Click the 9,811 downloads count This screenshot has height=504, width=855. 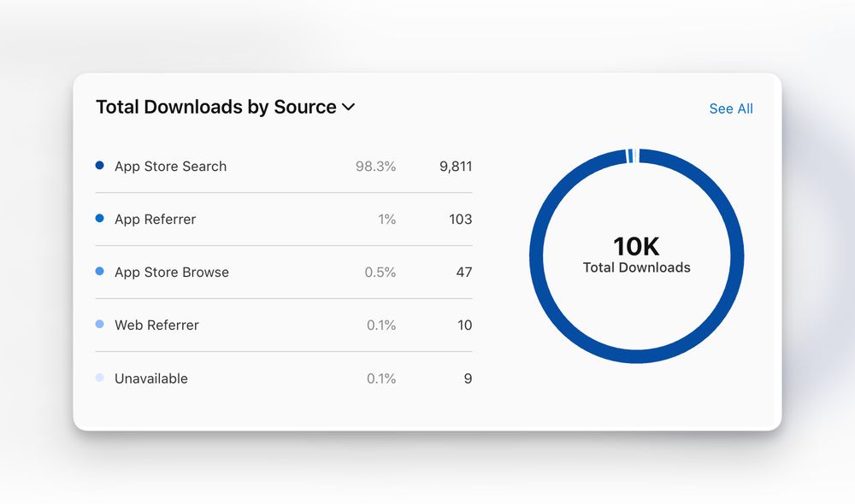tap(456, 167)
